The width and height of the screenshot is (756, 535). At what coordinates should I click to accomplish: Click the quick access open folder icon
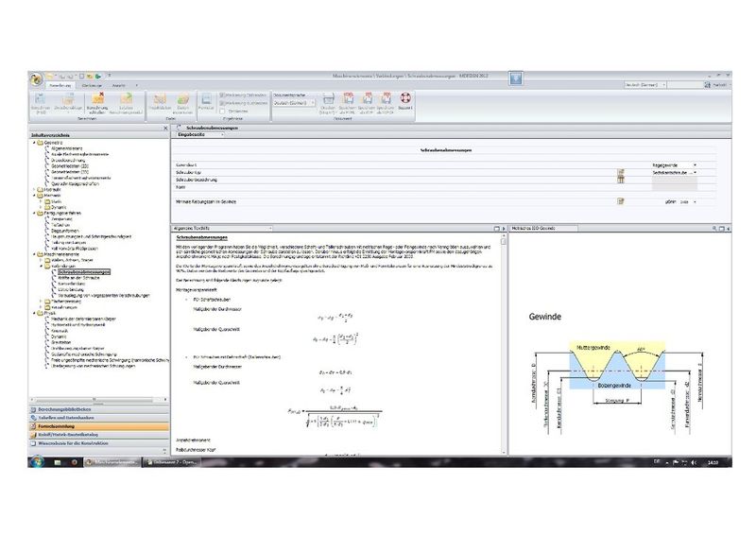tap(50, 77)
